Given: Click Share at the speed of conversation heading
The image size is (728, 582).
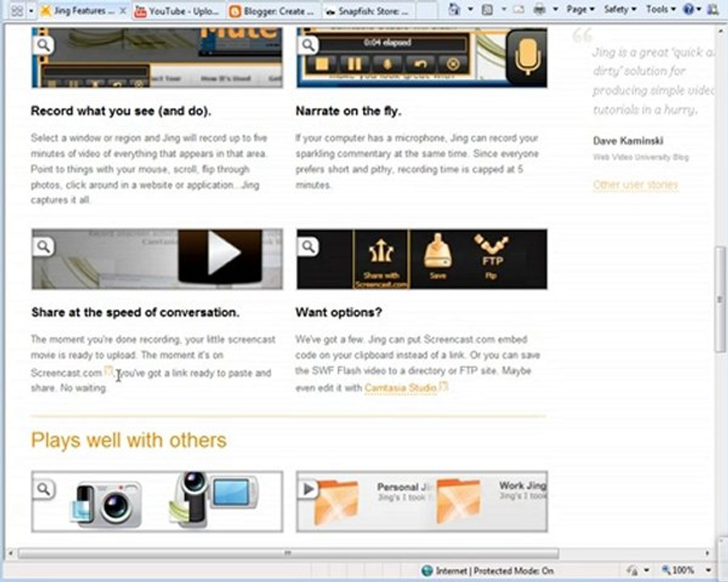Looking at the screenshot, I should [x=135, y=312].
